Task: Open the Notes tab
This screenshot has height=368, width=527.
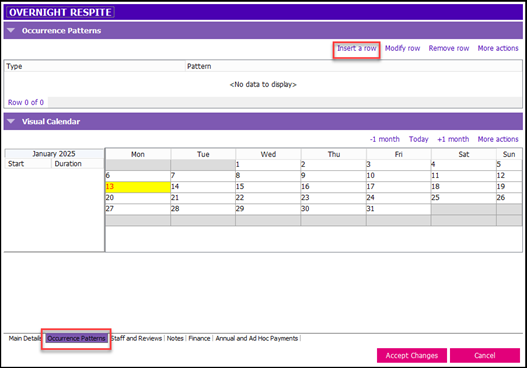Action: (x=175, y=338)
